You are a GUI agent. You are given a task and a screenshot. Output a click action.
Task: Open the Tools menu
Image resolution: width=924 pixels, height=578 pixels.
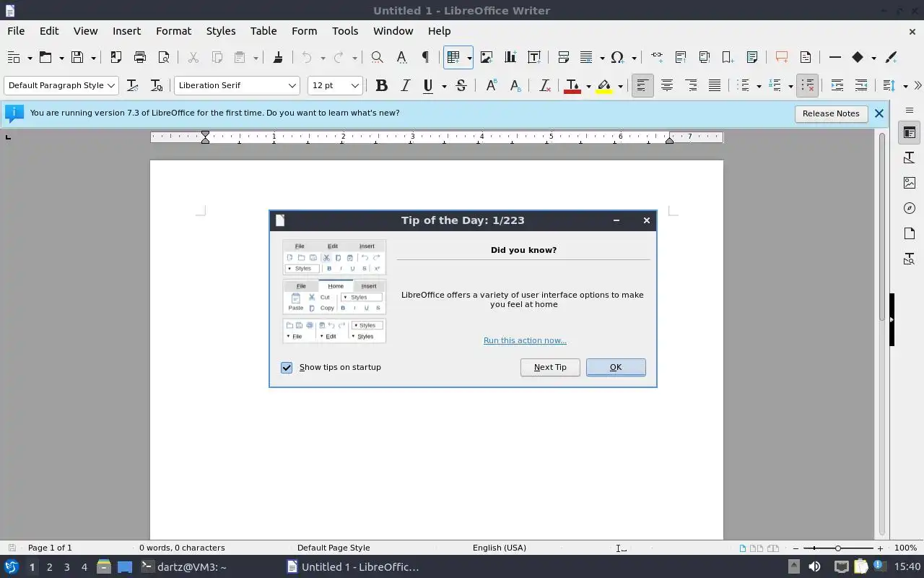[345, 31]
